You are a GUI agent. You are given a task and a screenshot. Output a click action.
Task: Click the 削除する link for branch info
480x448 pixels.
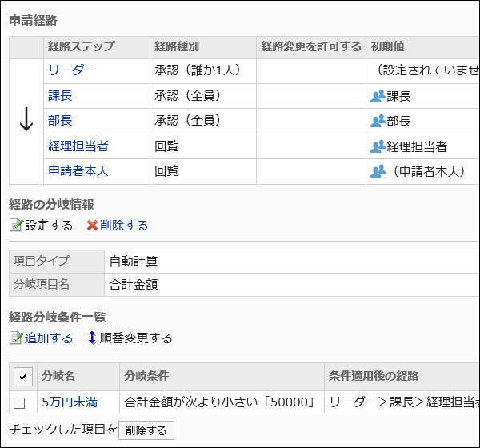click(124, 226)
